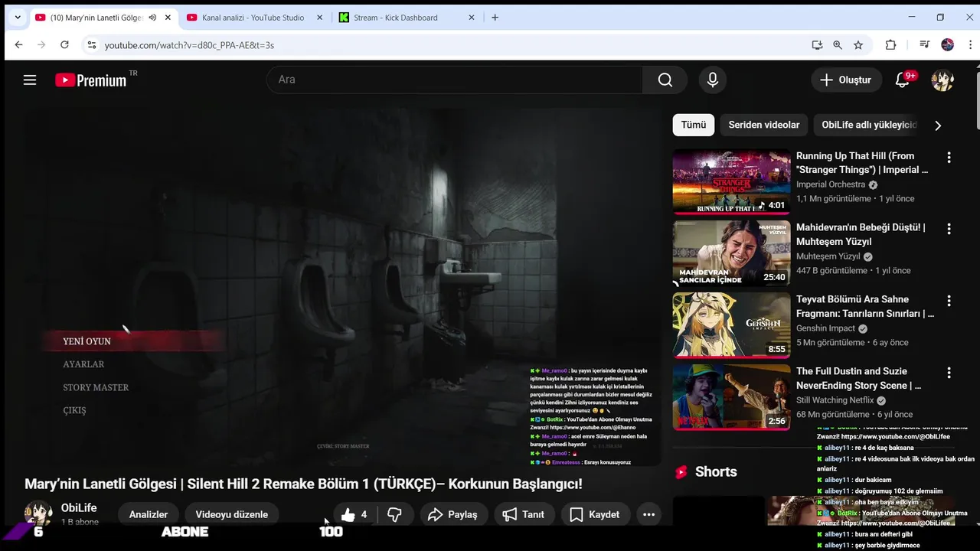Open a new browser tab
Viewport: 980px width, 551px height.
(495, 18)
